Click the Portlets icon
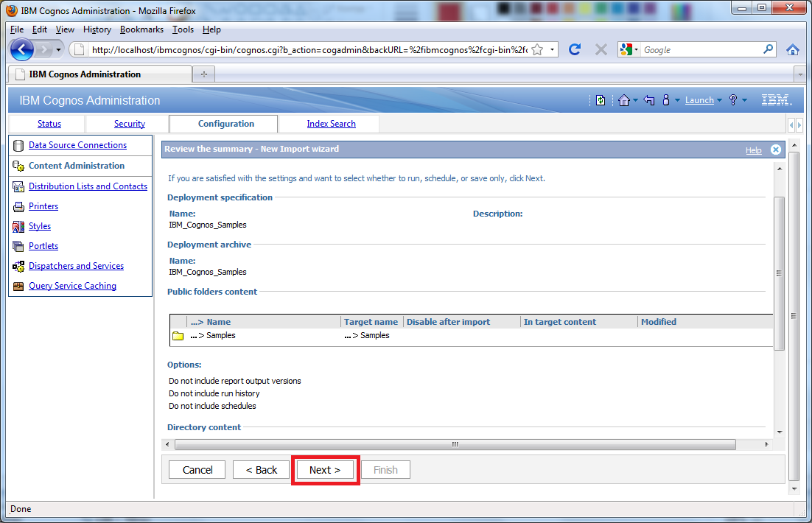 pyautogui.click(x=18, y=246)
